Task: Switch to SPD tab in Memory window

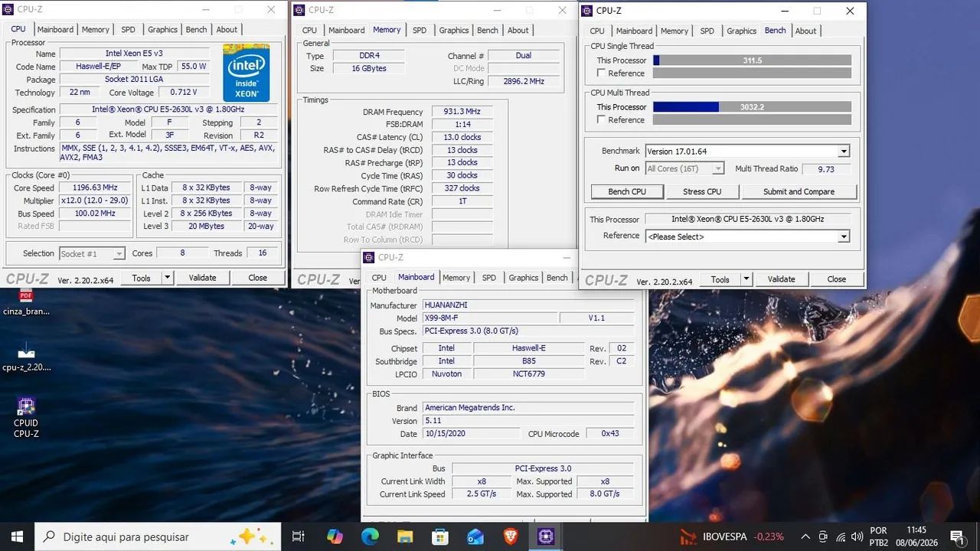Action: click(420, 30)
